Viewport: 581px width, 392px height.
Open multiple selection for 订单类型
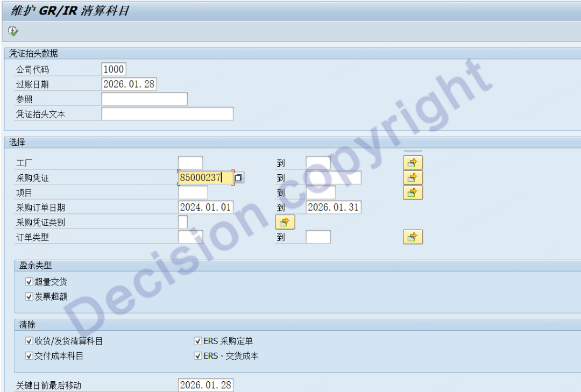tap(413, 237)
